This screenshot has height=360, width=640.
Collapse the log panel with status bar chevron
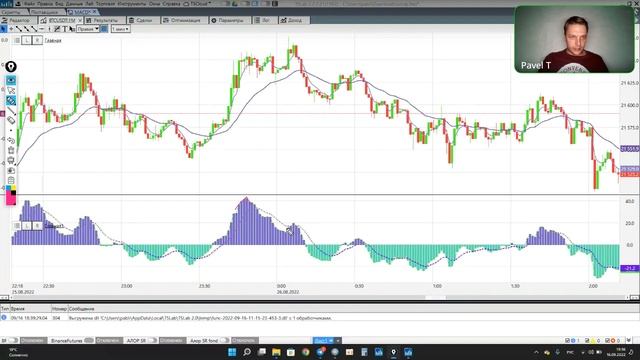click(x=629, y=340)
